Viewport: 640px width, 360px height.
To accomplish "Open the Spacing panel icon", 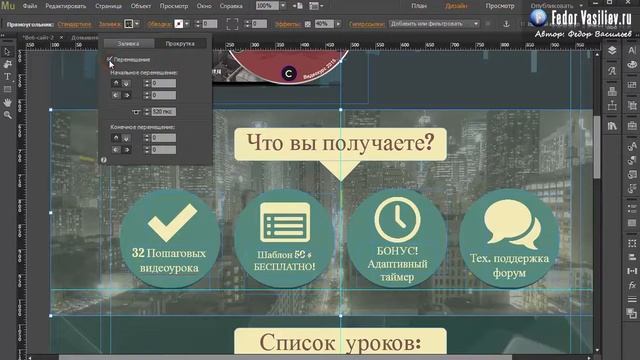I will click(x=632, y=271).
